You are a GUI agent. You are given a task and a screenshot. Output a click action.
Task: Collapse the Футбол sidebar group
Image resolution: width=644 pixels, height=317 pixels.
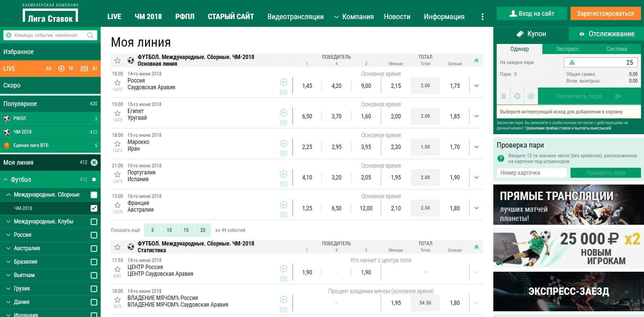point(6,180)
